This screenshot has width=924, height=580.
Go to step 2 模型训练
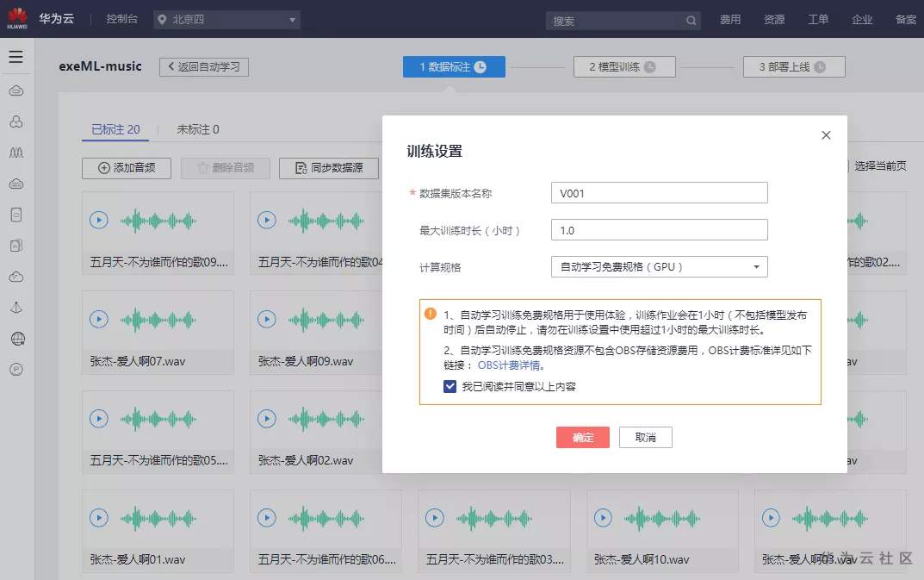624,66
